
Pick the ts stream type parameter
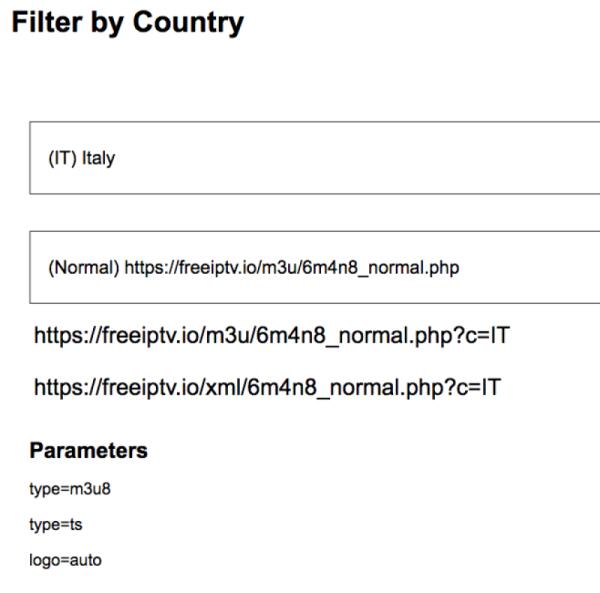[x=56, y=524]
